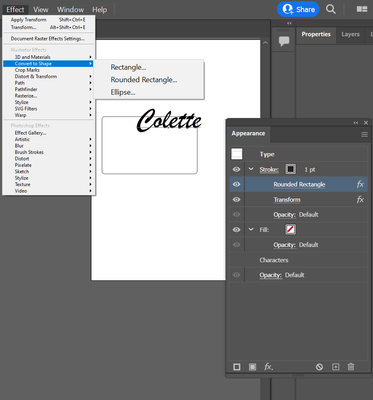Click Duplicate Selected Item icon
373x400 pixels.
tap(335, 367)
